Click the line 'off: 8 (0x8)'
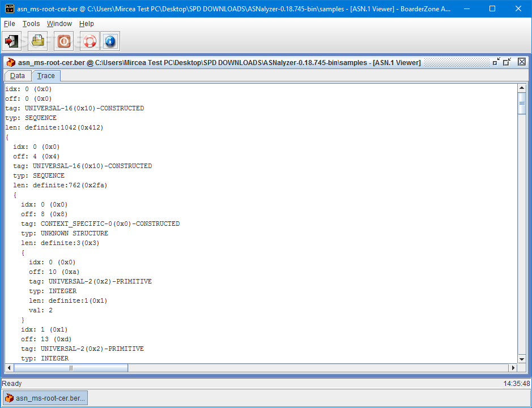 (44, 214)
